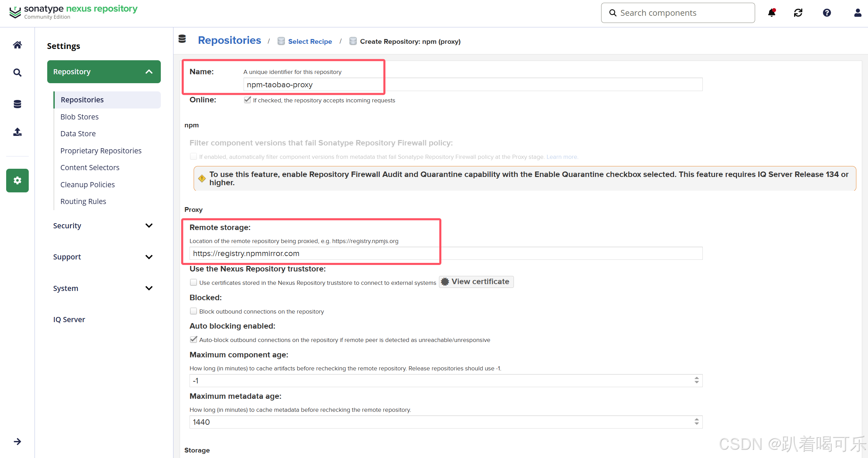Select the settings gear icon in sidebar
Screen dimensions: 868x458
(17, 180)
